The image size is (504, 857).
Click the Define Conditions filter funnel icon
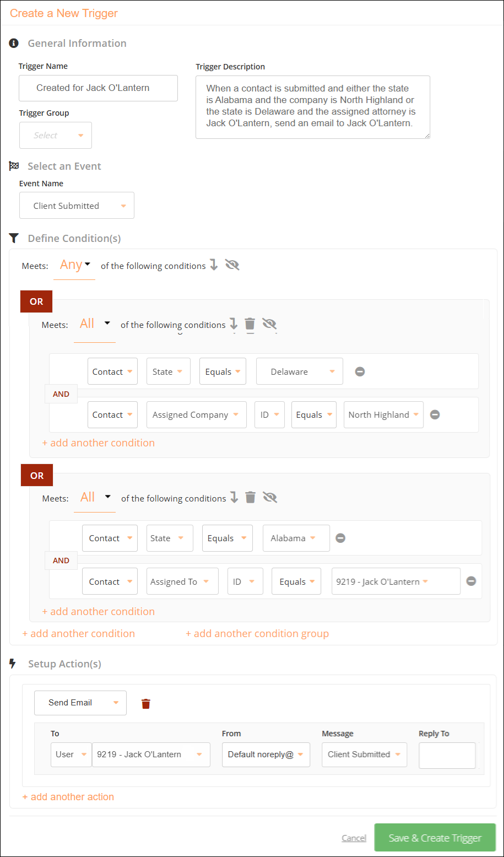14,238
